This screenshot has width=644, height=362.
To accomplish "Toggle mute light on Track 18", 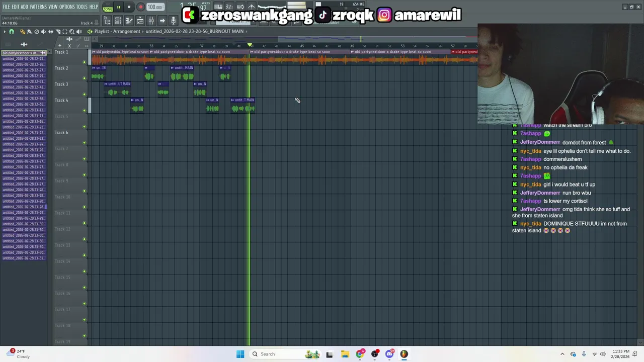I will (84, 336).
